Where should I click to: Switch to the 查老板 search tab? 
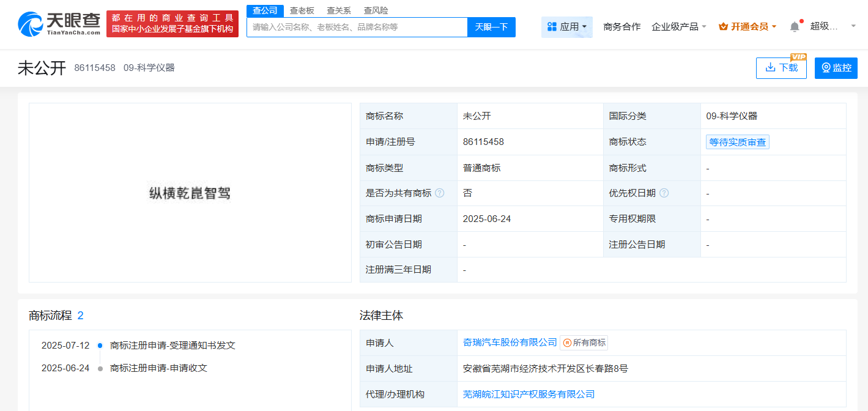pyautogui.click(x=302, y=10)
